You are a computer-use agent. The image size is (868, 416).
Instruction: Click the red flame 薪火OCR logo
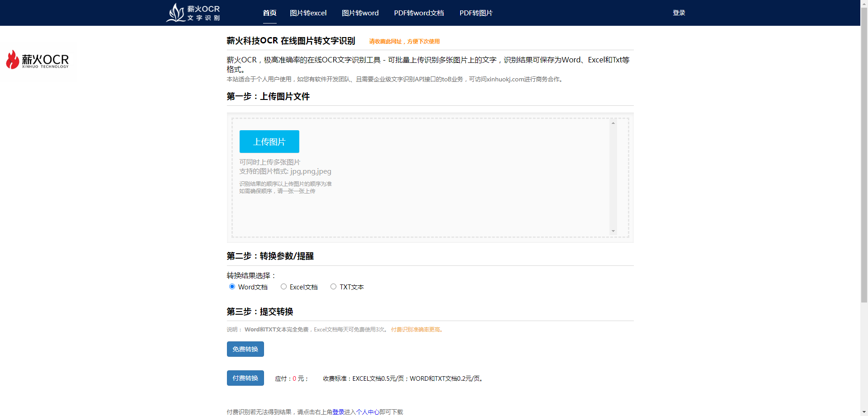pos(38,60)
